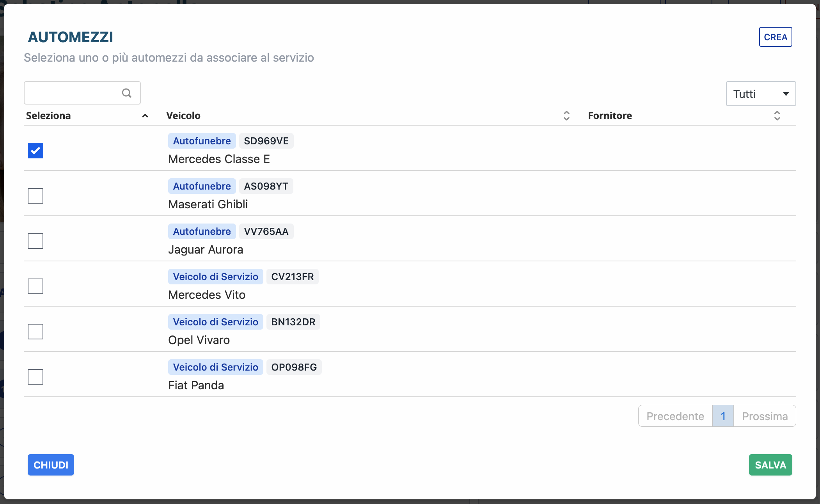Check the Mercedes Vito row
The image size is (820, 504).
[x=35, y=286]
